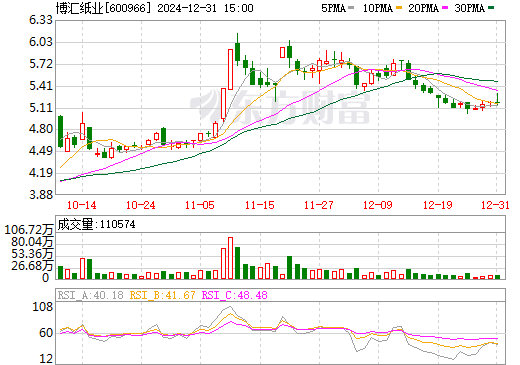The width and height of the screenshot is (520, 365).
Task: Pick the magenta 20PMA legend line marker
Action: click(445, 8)
